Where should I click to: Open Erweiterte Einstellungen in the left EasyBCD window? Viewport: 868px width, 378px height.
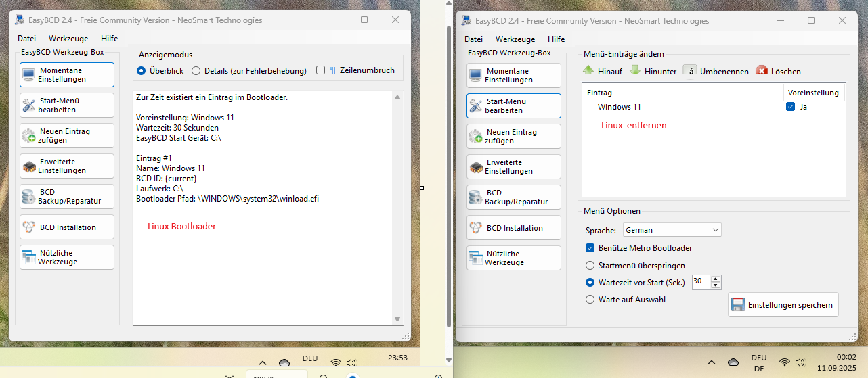67,166
